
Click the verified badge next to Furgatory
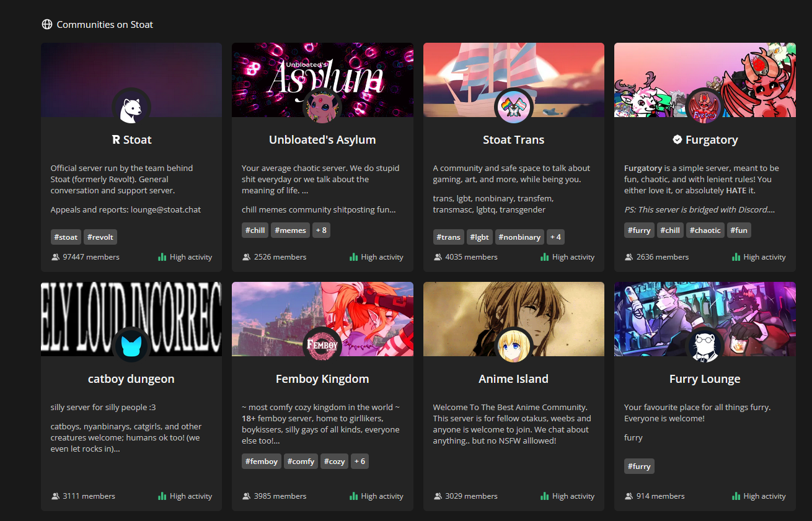[677, 140]
